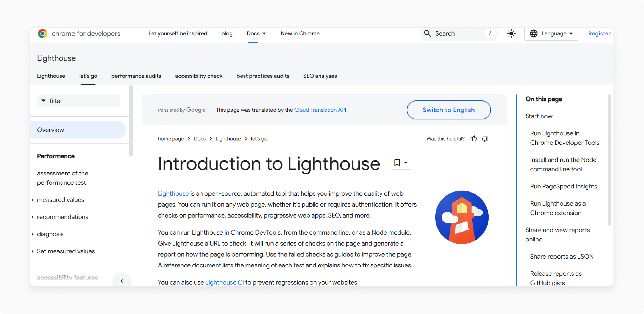Click the Lighthouse logo image
Image resolution: width=644 pixels, height=314 pixels.
[462, 217]
